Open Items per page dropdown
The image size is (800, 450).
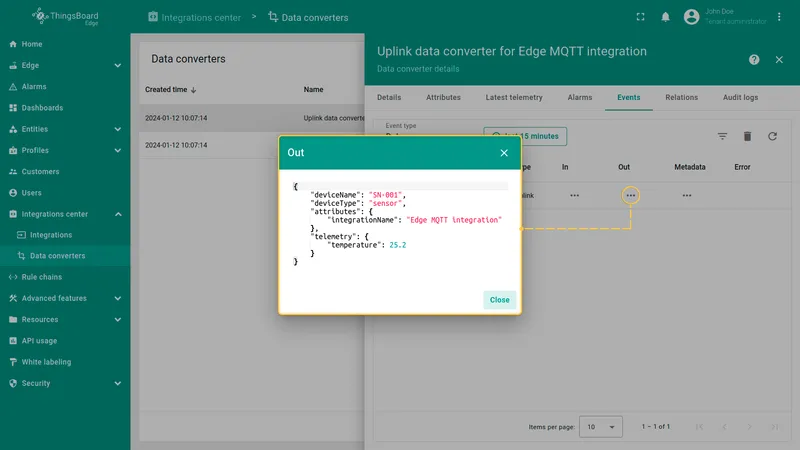pyautogui.click(x=601, y=427)
